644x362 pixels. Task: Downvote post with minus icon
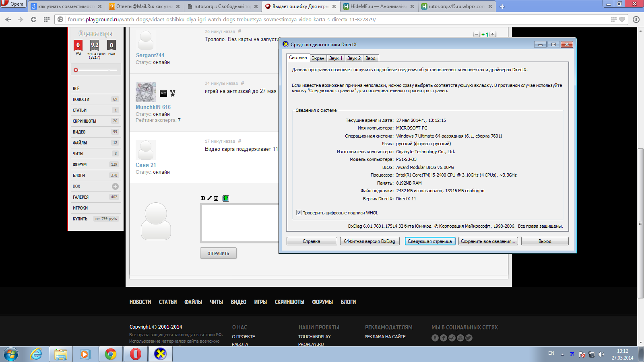tap(477, 35)
